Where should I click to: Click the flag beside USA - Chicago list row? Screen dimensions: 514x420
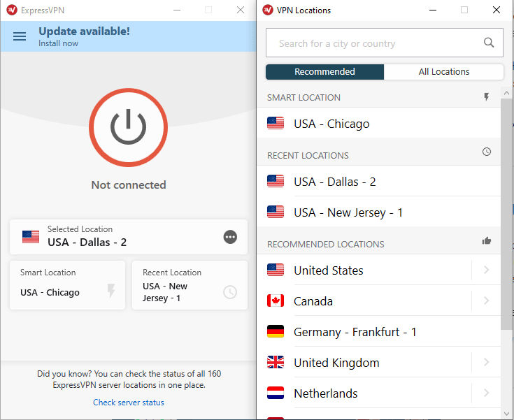point(276,123)
